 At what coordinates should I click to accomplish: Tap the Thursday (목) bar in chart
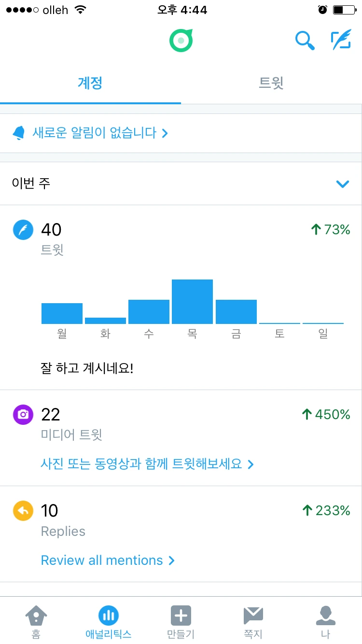click(192, 302)
